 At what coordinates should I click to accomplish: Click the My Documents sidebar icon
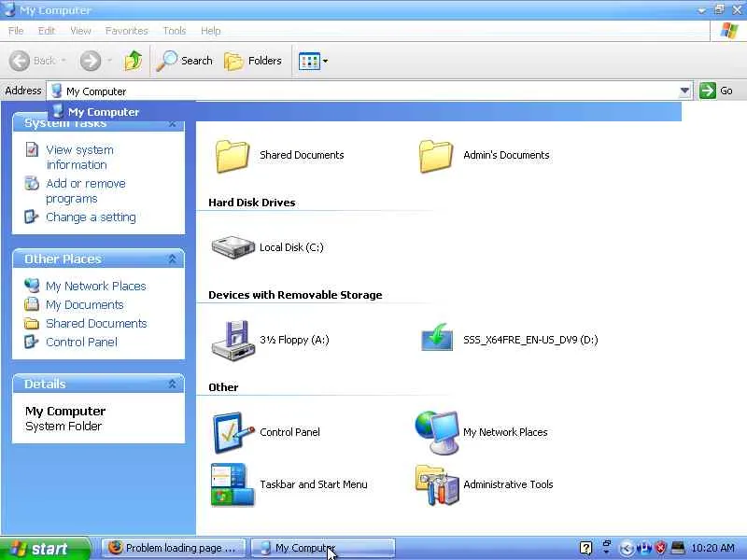coord(32,304)
